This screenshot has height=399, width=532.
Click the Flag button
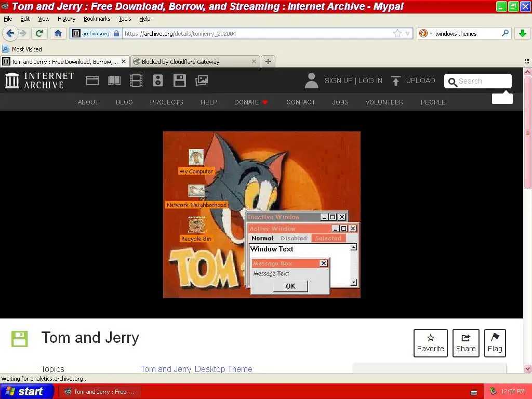(x=495, y=343)
